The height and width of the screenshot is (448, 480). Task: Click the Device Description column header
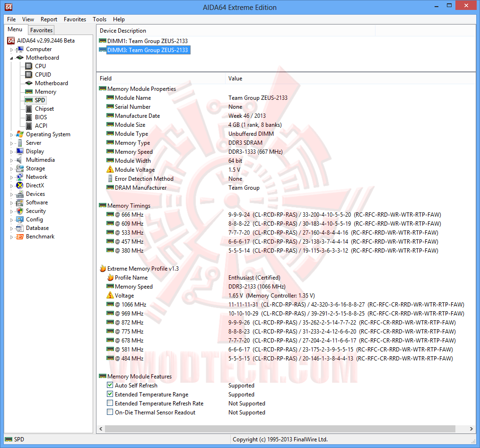coord(236,31)
